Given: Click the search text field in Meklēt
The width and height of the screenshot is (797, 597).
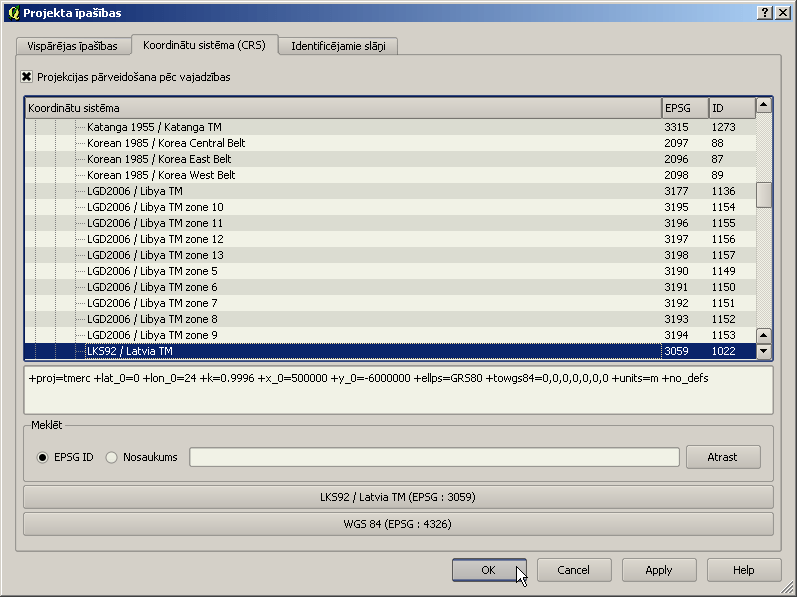Looking at the screenshot, I should coord(435,457).
